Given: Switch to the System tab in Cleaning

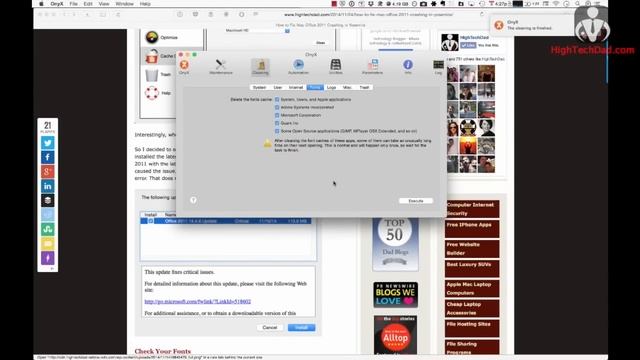Looking at the screenshot, I should (259, 87).
